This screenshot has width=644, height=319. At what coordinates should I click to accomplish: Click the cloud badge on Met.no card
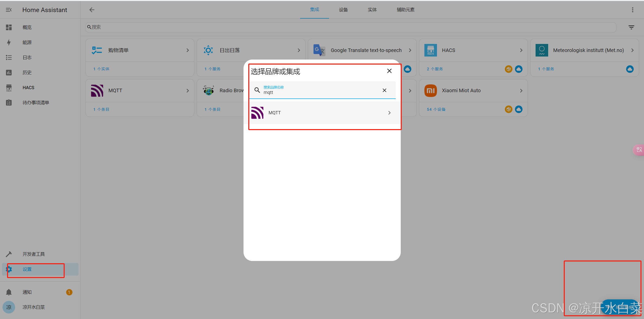coord(630,69)
